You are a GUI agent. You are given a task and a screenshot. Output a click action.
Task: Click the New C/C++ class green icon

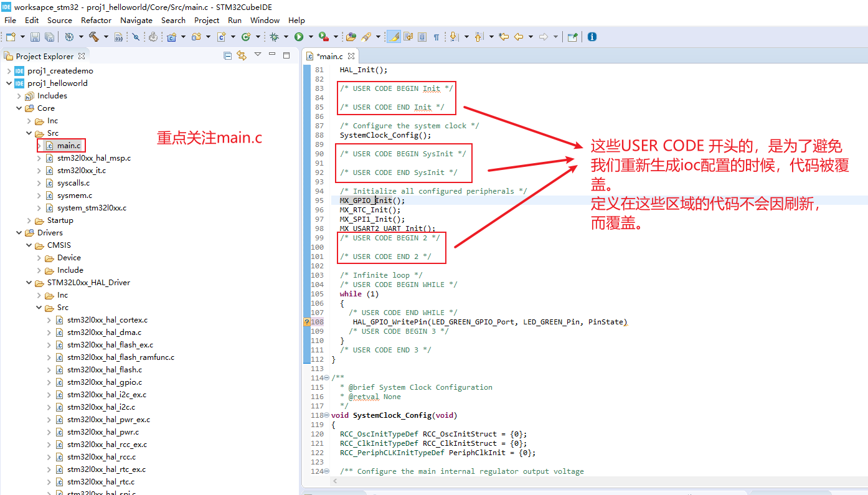[245, 37]
